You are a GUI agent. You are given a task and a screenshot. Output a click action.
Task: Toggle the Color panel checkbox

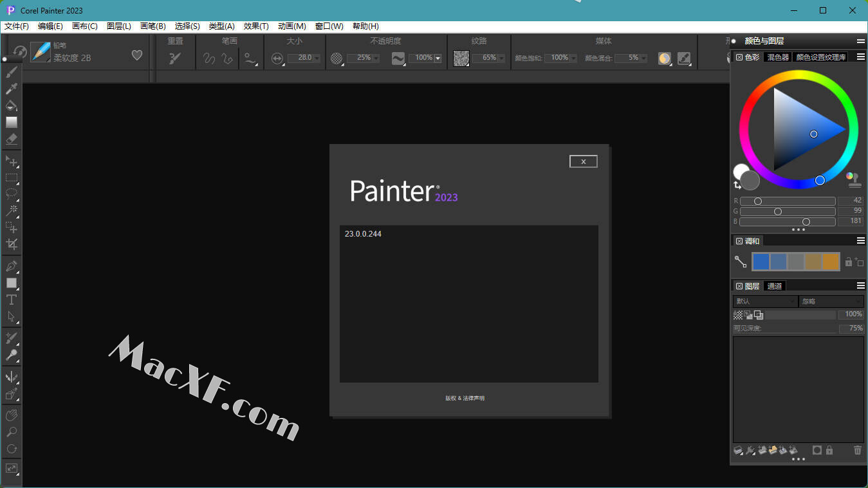click(739, 57)
